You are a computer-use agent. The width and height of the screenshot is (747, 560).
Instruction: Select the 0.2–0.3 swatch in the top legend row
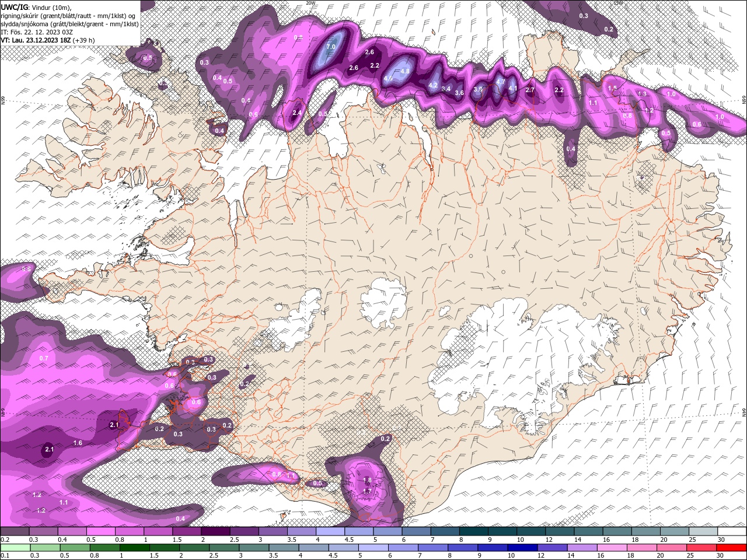coord(15,531)
